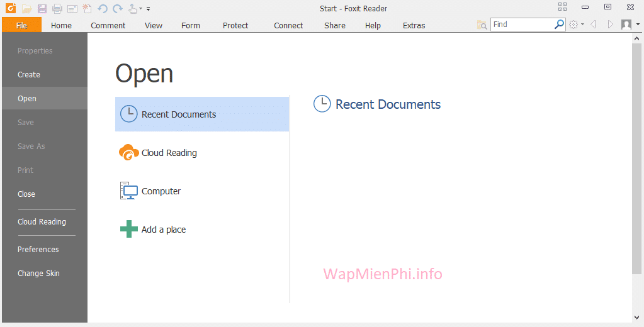Image resolution: width=644 pixels, height=327 pixels.
Task: Save using the floppy disk icon
Action: [x=42, y=8]
